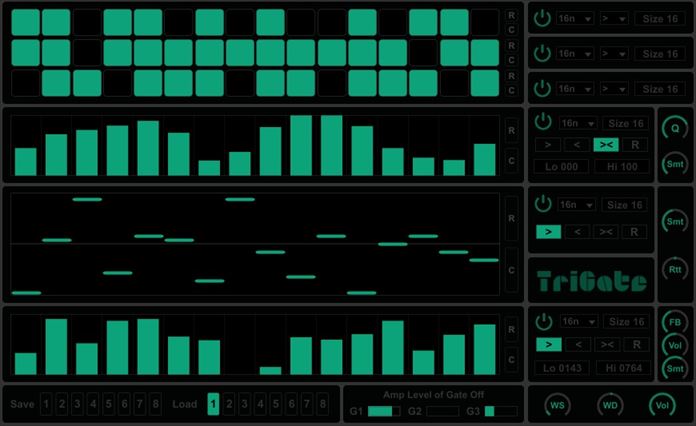Toggle first step of top gate row
Image resolution: width=696 pixels, height=426 pixels.
coord(26,22)
